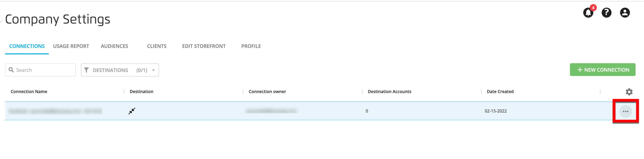The image size is (644, 159).
Task: Sort by the Destination column header
Action: (141, 92)
